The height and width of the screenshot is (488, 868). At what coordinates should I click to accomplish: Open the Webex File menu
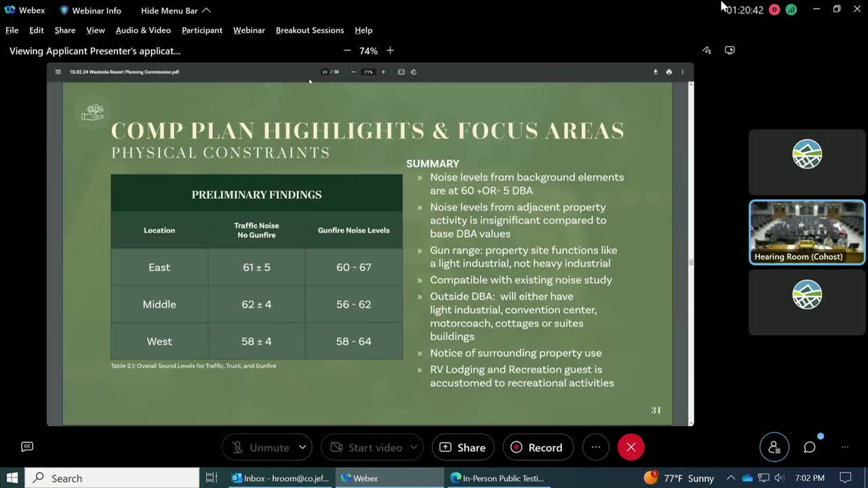click(x=12, y=30)
